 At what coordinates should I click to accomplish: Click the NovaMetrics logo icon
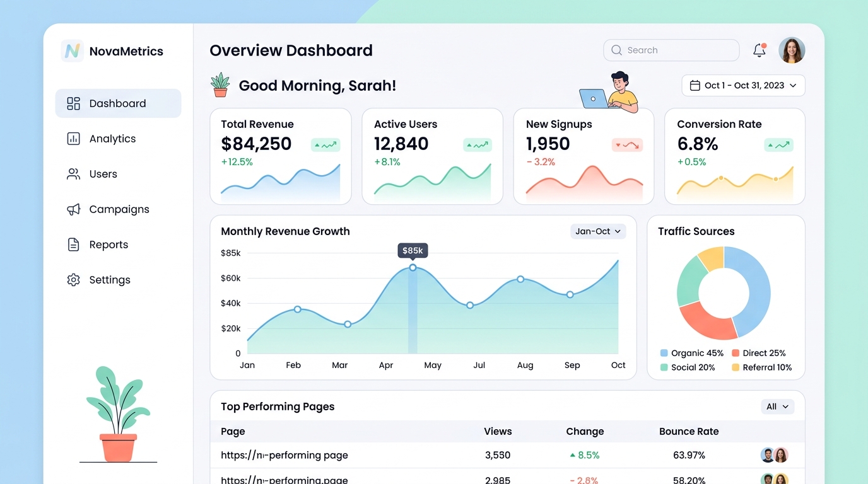(x=73, y=51)
